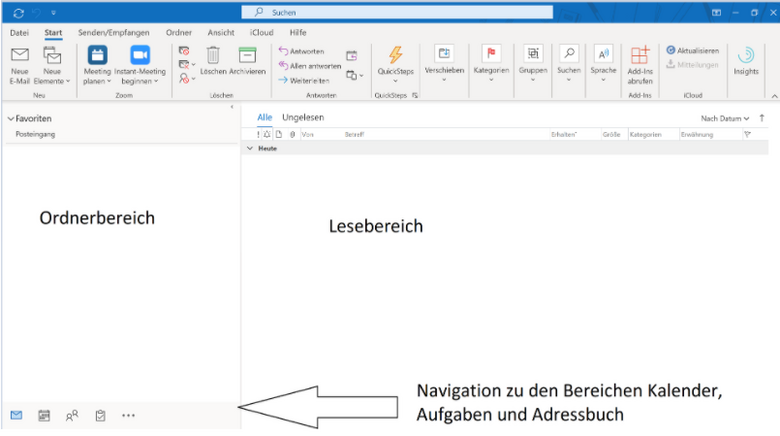Open the Zoom Meeting planen icon
The width and height of the screenshot is (780, 436).
point(97,55)
